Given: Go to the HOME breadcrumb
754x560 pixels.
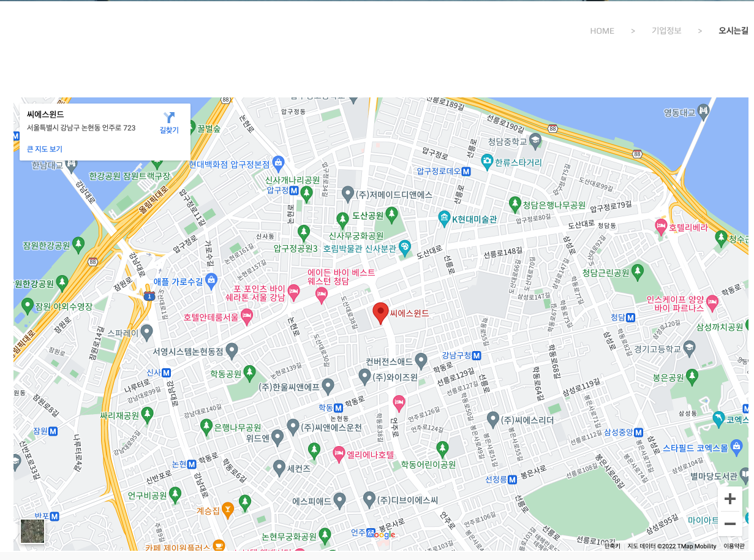Looking at the screenshot, I should point(602,31).
